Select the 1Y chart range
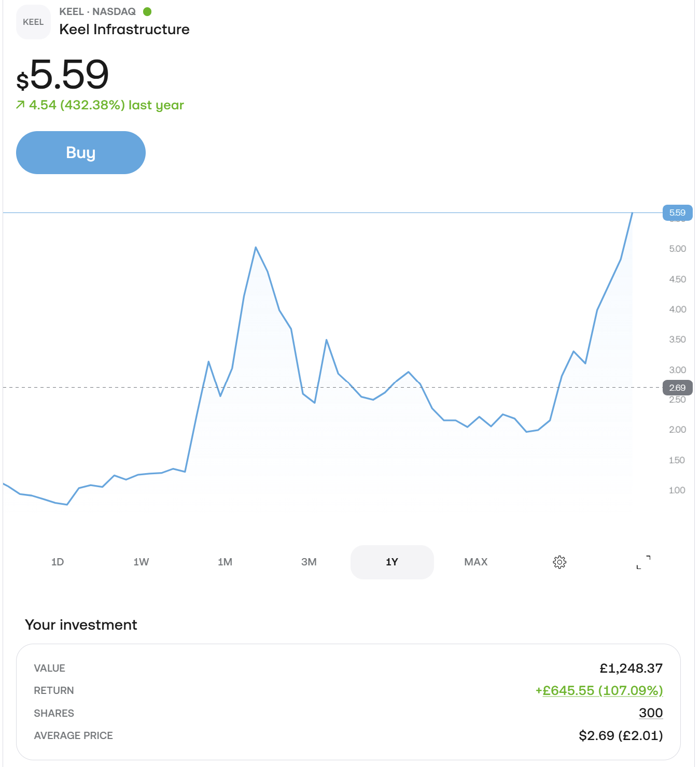Image resolution: width=700 pixels, height=767 pixels. click(392, 562)
